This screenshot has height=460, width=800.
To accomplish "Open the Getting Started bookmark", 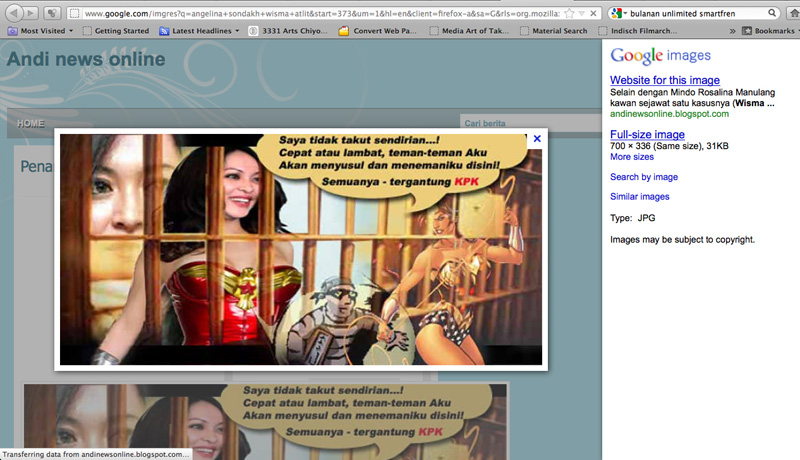I will (116, 31).
